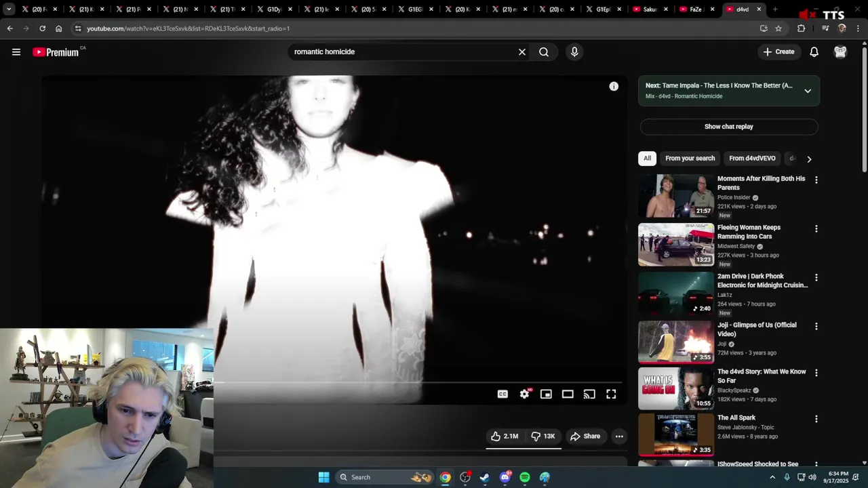
Task: Select the From d4vdVEVO chip
Action: (x=752, y=159)
